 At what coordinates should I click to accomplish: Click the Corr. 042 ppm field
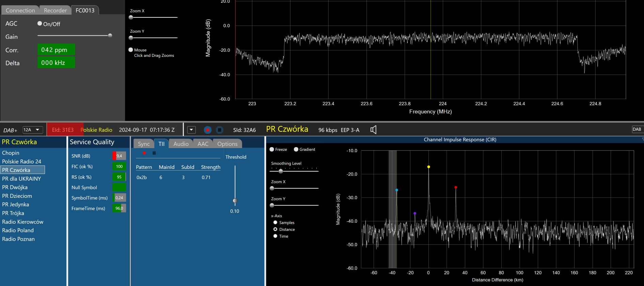point(56,50)
